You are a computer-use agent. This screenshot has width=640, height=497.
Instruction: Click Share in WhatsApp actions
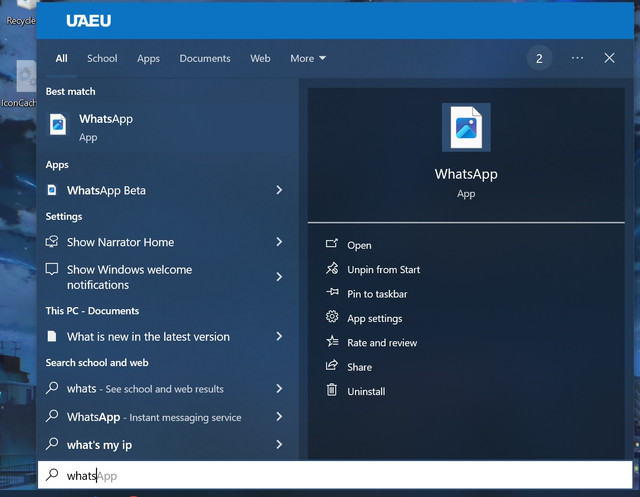[359, 367]
